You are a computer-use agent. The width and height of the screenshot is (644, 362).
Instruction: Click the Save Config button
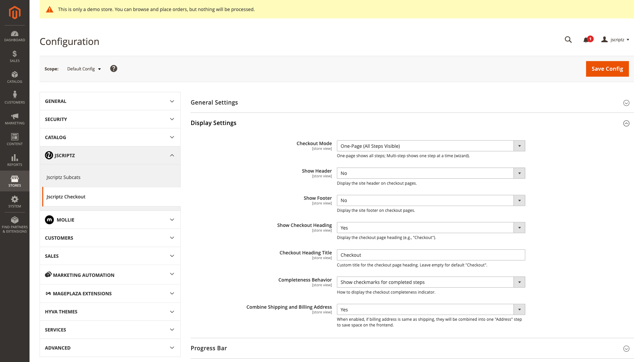point(607,69)
